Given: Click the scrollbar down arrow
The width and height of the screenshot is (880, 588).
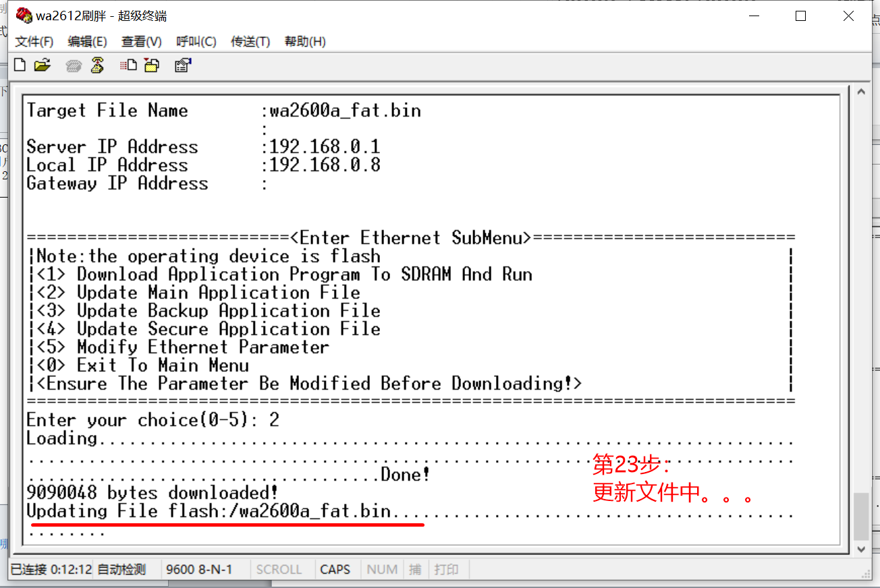Looking at the screenshot, I should pyautogui.click(x=861, y=548).
